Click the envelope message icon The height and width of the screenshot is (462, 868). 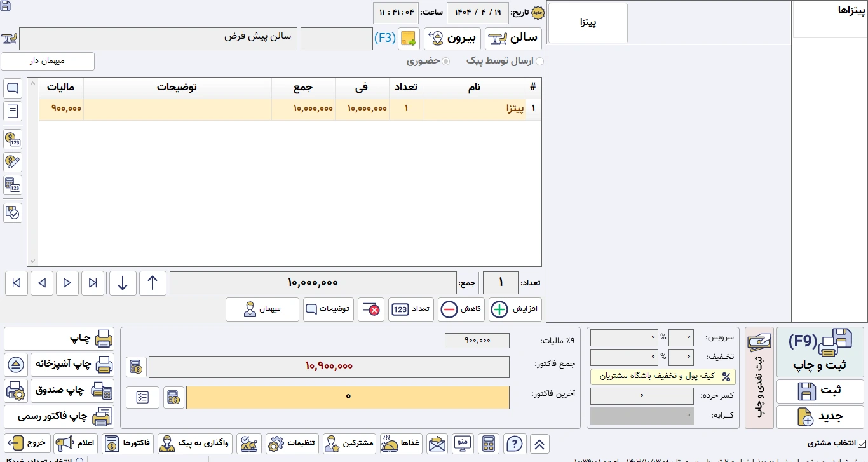[x=437, y=444]
